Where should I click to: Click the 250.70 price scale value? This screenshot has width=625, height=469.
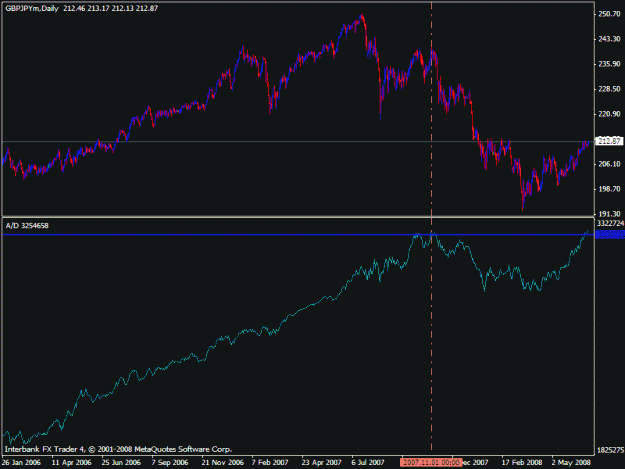point(609,14)
